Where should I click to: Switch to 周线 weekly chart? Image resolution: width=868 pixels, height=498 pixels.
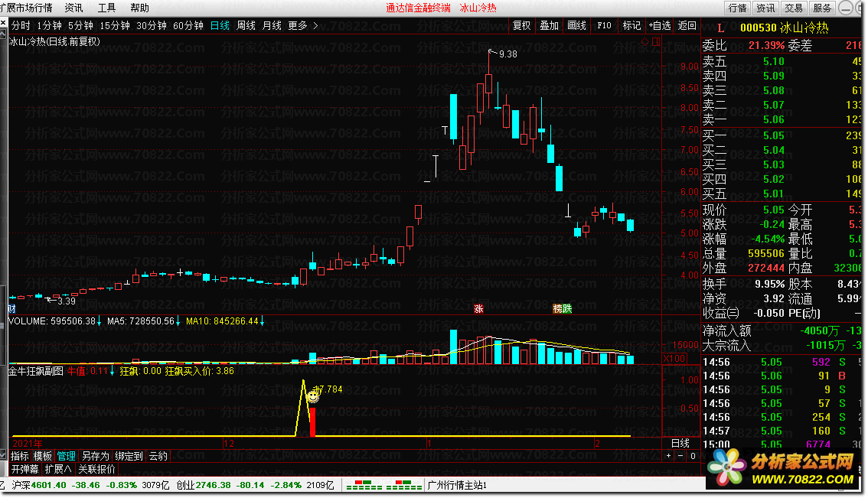[246, 25]
